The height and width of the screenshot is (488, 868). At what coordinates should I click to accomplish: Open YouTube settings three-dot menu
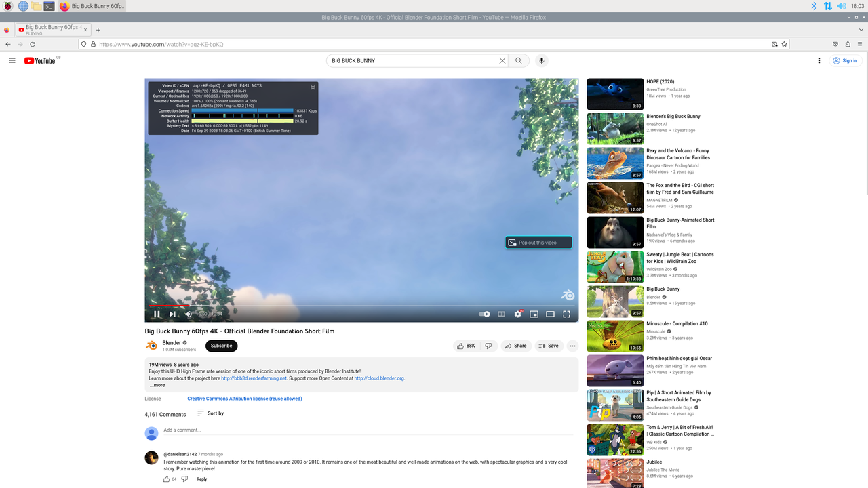click(x=820, y=60)
